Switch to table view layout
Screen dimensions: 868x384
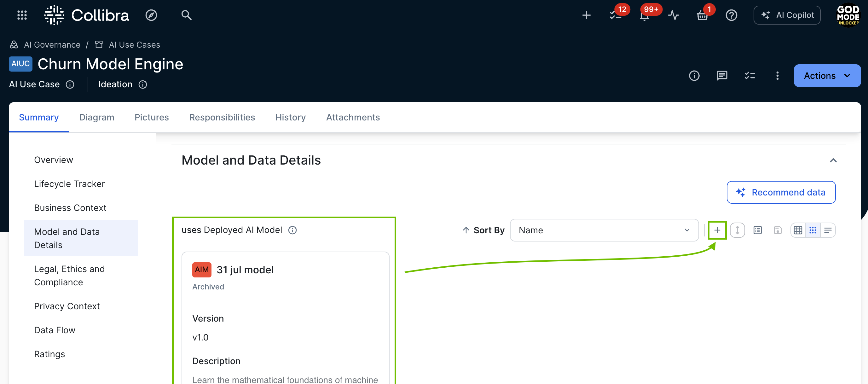[x=798, y=230]
